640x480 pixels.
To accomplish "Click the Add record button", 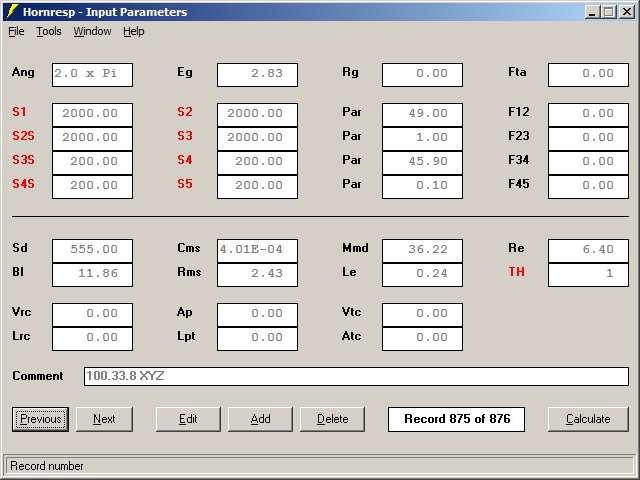I will tap(260, 419).
